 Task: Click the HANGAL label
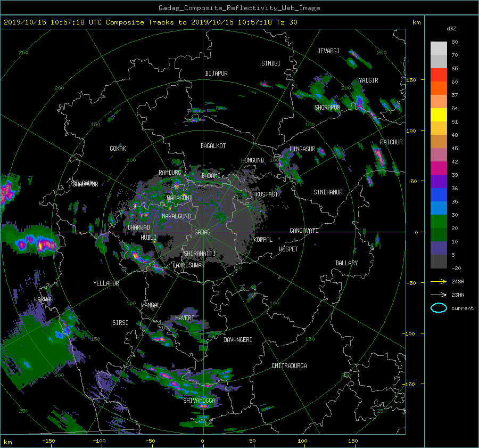[x=150, y=305]
